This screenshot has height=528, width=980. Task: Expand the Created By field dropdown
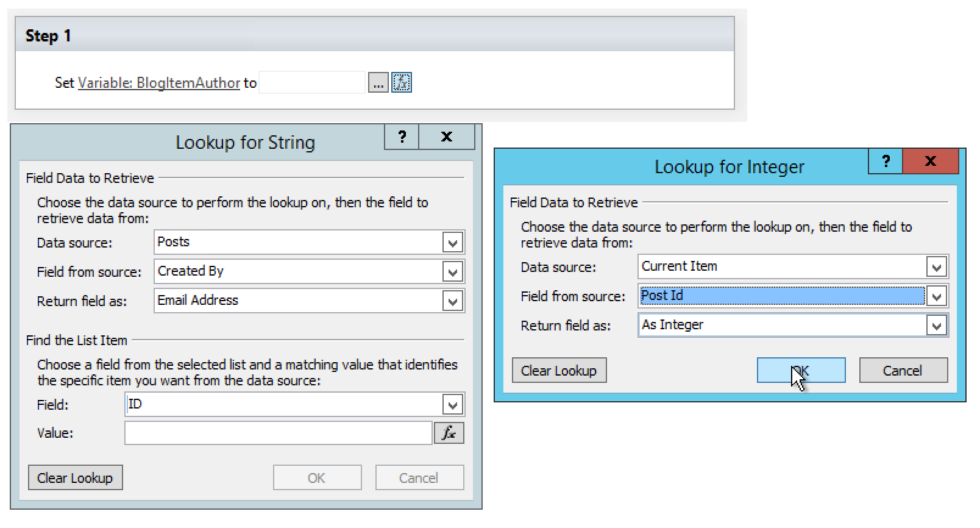coord(452,272)
